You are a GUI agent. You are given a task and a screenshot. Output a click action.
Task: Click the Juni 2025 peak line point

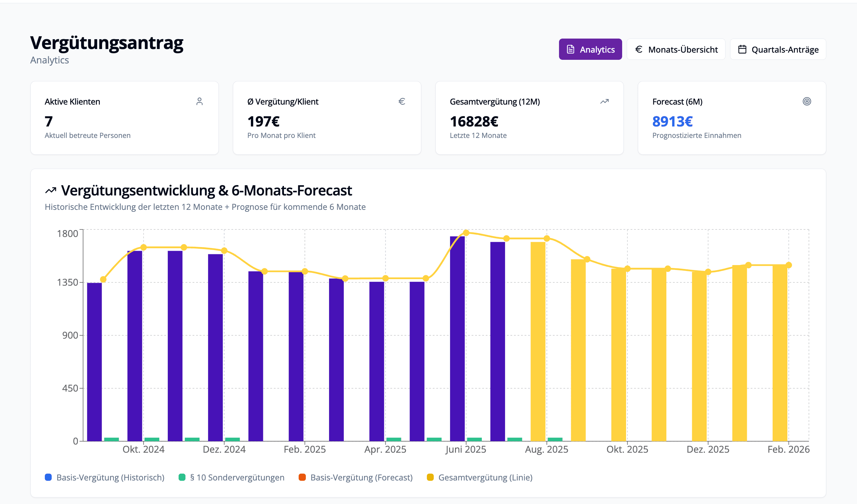[466, 233]
